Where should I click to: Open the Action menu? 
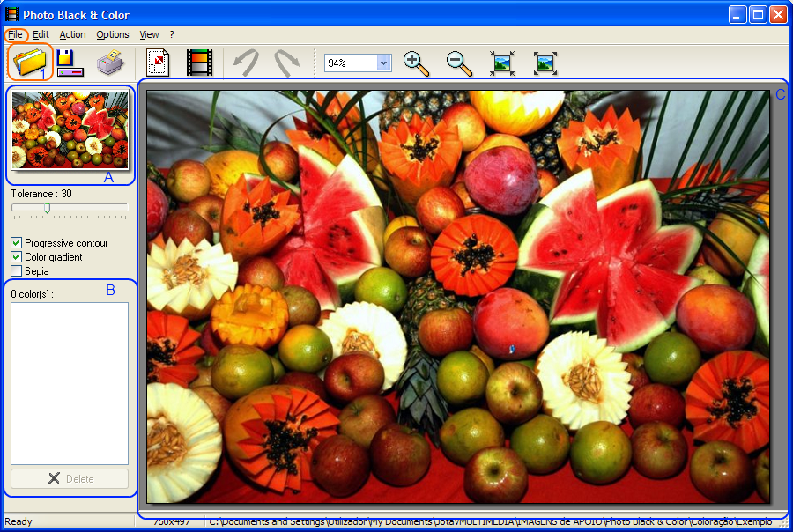point(72,35)
